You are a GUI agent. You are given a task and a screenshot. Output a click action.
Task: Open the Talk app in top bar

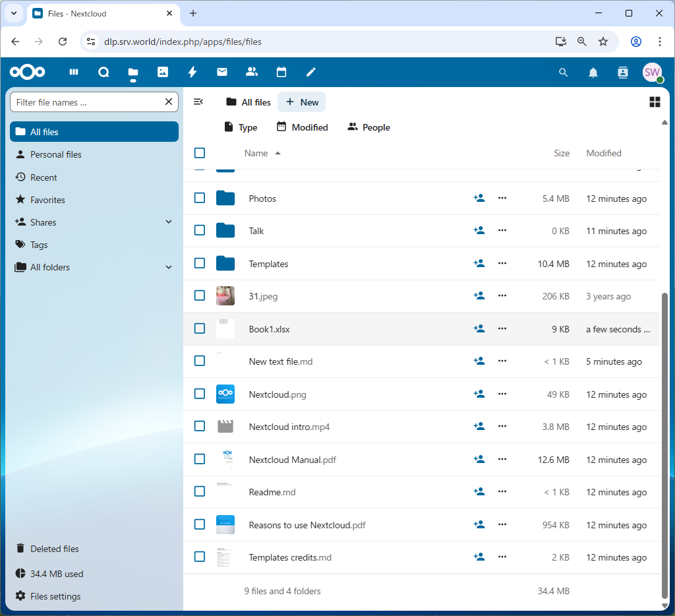[103, 72]
